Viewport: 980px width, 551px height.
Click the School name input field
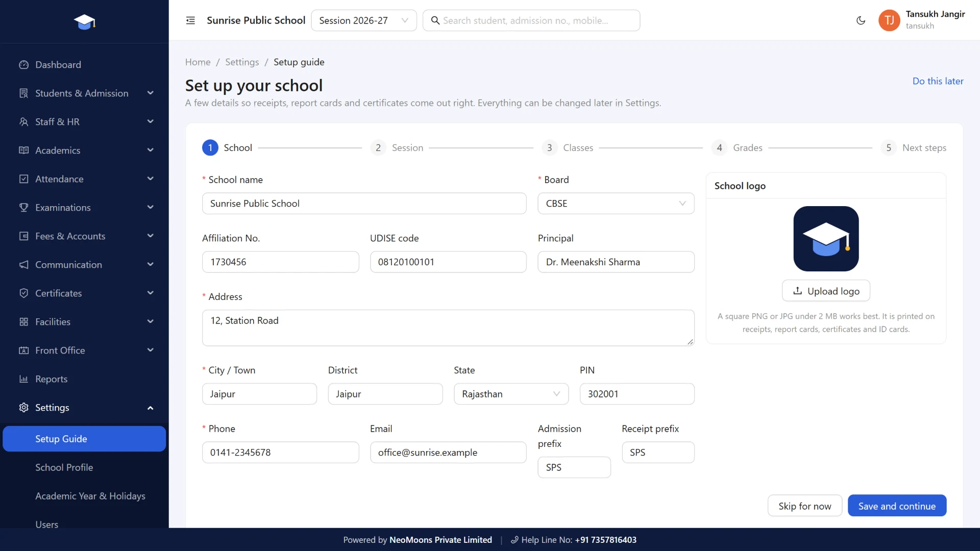click(x=364, y=204)
